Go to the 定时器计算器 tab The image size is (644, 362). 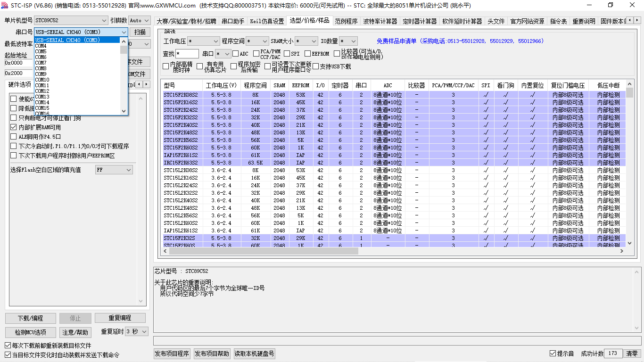coord(420,21)
